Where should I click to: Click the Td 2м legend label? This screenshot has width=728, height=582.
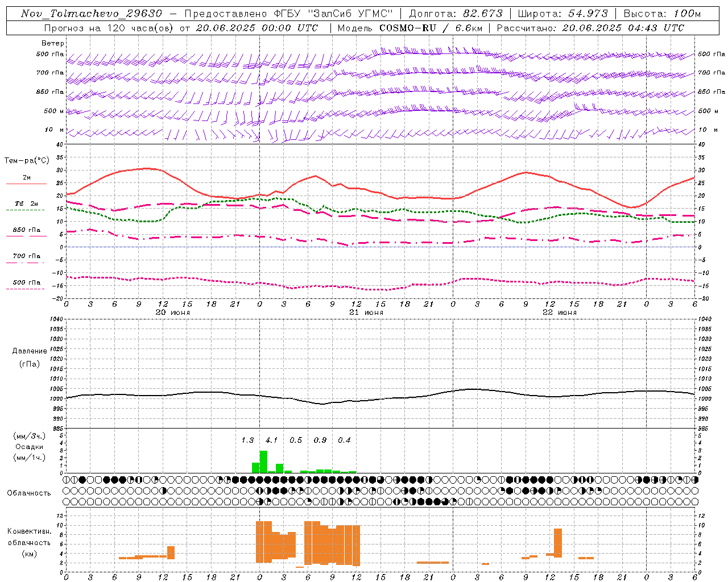(27, 203)
